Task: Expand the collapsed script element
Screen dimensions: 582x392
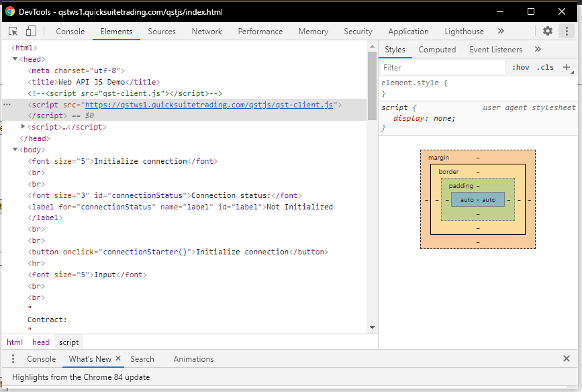Action: (x=23, y=127)
